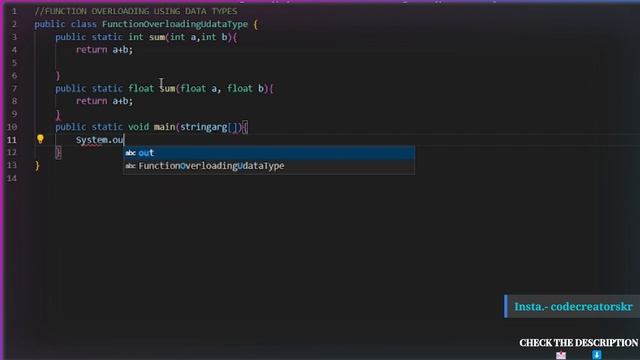
Task: Click the '//FUNCTION OVERLOADING USING DATA TYPES' comment
Action: (136, 11)
